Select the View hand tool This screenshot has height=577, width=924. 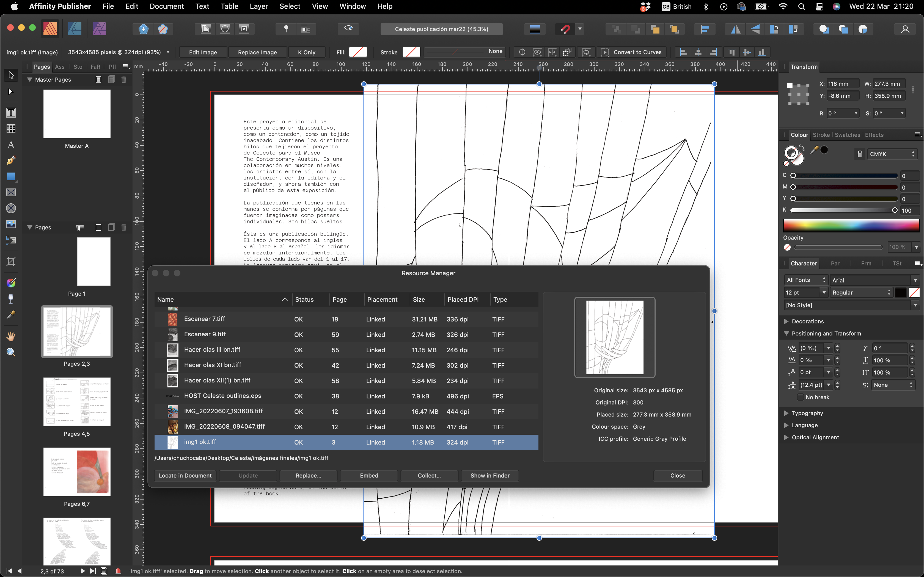click(x=11, y=336)
